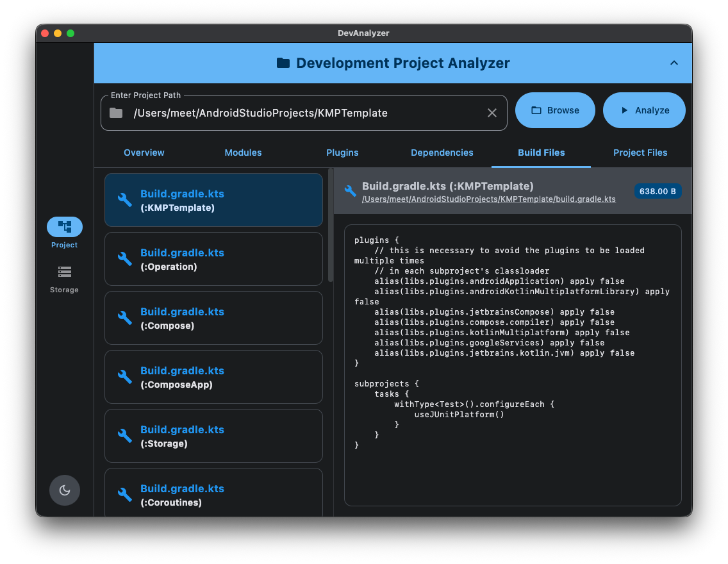The width and height of the screenshot is (728, 564).
Task: Collapse the Development Project Analyzer header
Action: coord(674,63)
